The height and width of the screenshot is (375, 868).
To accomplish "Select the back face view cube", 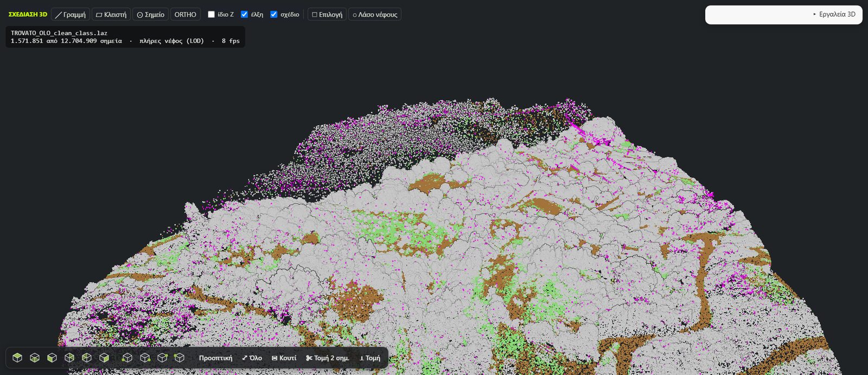I will [x=69, y=358].
